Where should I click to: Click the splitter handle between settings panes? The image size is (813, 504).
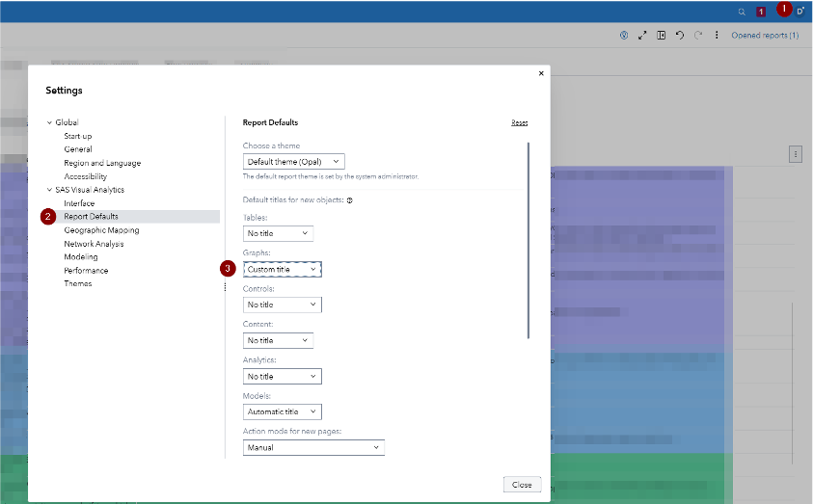pos(225,286)
